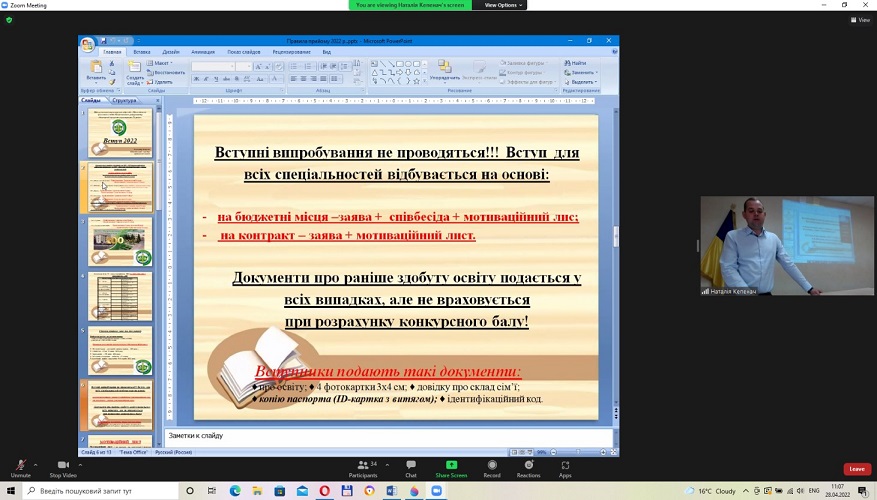Show hidden system tray icons chevron
Image resolution: width=877 pixels, height=500 pixels.
(x=745, y=490)
